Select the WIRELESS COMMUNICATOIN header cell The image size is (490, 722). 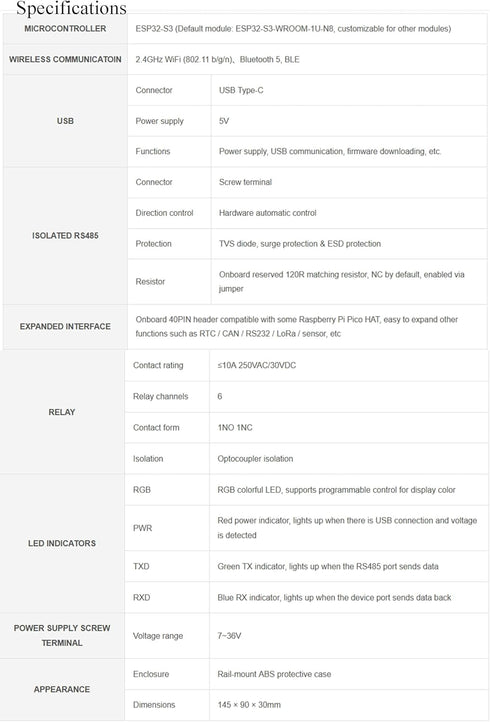point(65,59)
